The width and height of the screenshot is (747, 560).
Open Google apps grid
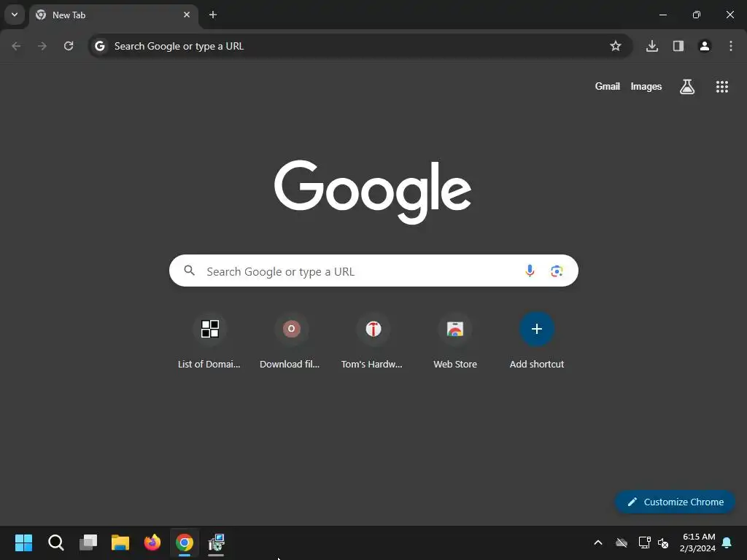(x=722, y=87)
